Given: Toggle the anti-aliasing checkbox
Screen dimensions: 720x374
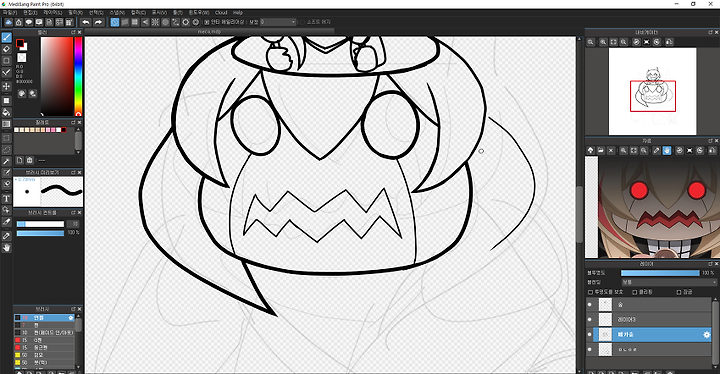Looking at the screenshot, I should 207,22.
